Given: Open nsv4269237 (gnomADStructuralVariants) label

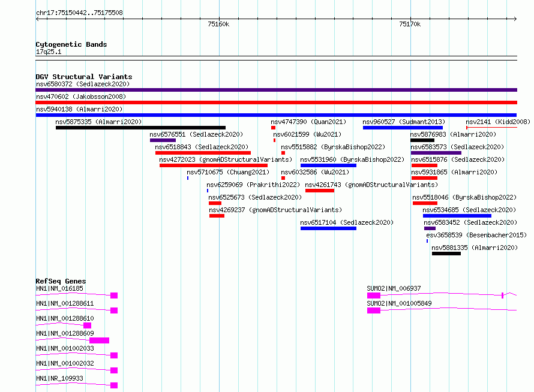Looking at the screenshot, I should 275,210.
